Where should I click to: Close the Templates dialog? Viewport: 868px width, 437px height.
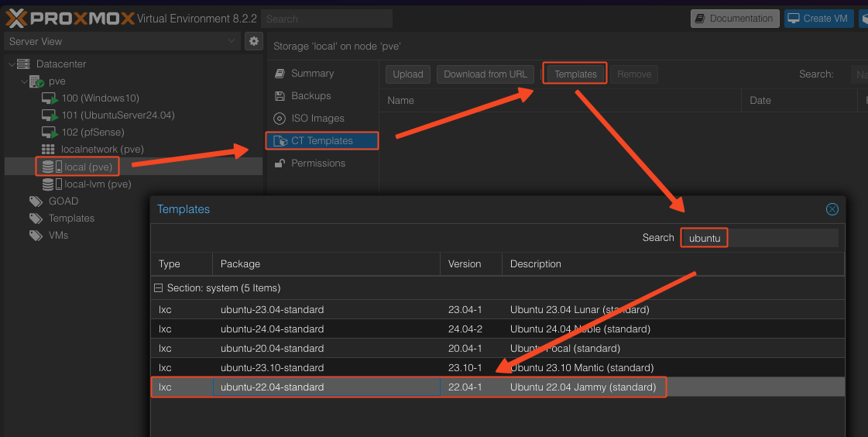point(832,209)
